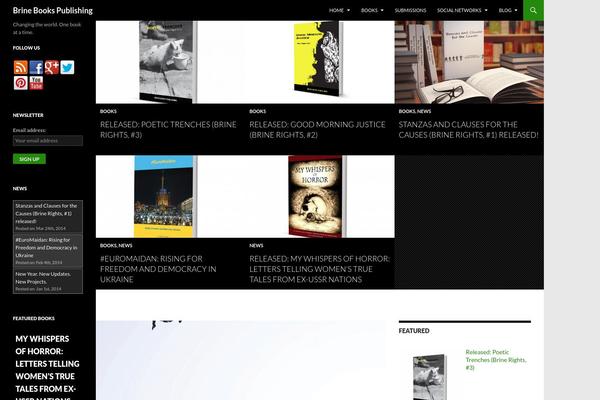This screenshot has height=400, width=600.
Task: Open the Books category above Poetic Trenches
Action: pyautogui.click(x=108, y=111)
